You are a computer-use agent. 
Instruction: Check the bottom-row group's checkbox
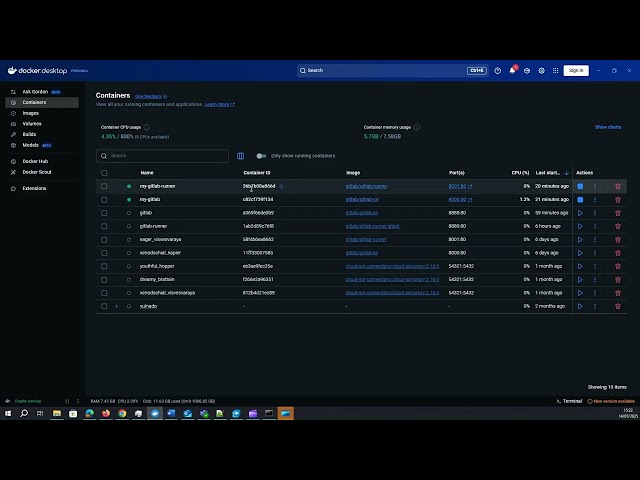click(104, 306)
